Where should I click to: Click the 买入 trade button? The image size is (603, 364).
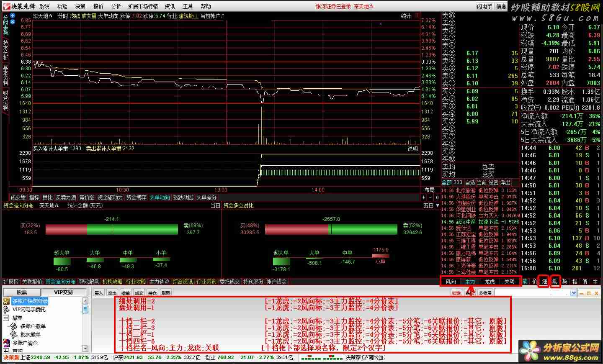[x=98, y=293]
